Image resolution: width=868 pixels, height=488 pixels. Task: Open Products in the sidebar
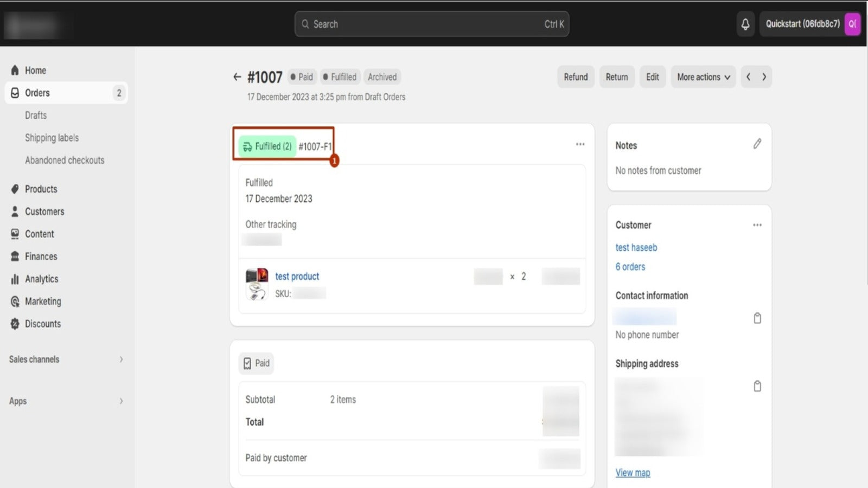coord(41,189)
